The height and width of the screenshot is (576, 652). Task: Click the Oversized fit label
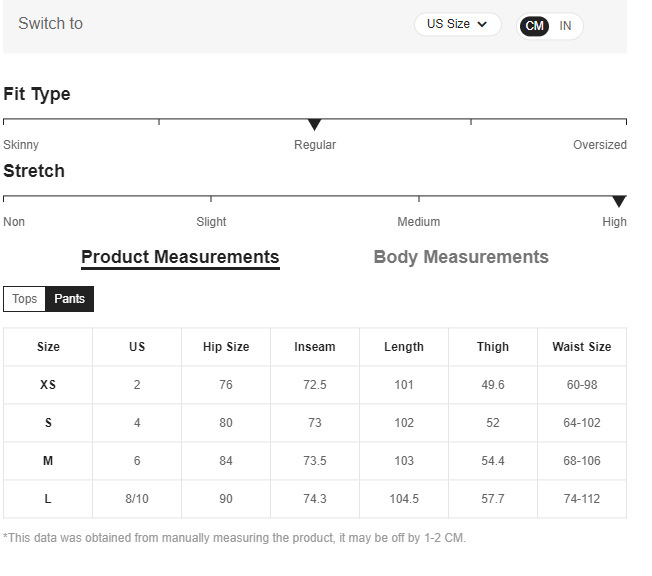point(600,145)
